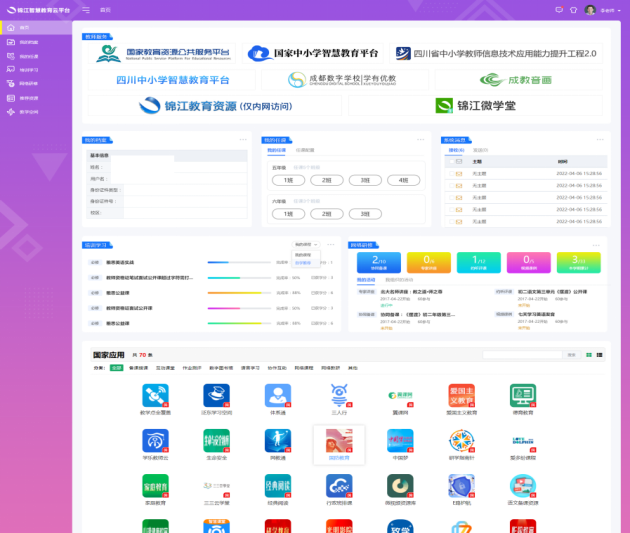Open more options of the 培训学习 card
This screenshot has height=533, width=630.
pos(331,245)
